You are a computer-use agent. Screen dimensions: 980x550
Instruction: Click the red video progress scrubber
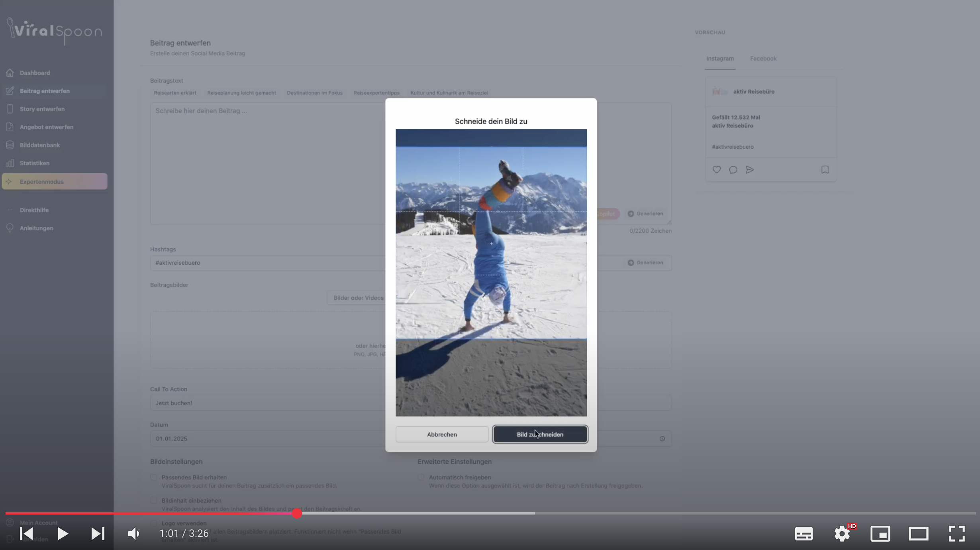click(297, 513)
